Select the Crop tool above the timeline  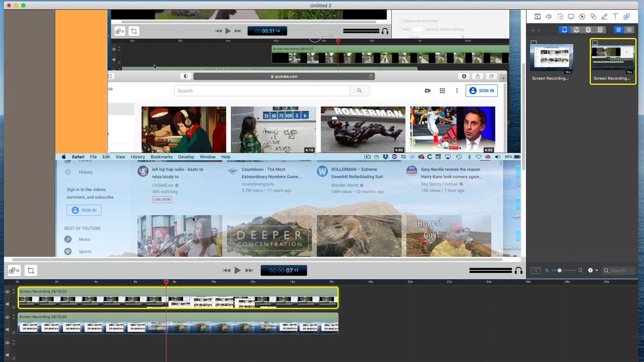click(31, 270)
